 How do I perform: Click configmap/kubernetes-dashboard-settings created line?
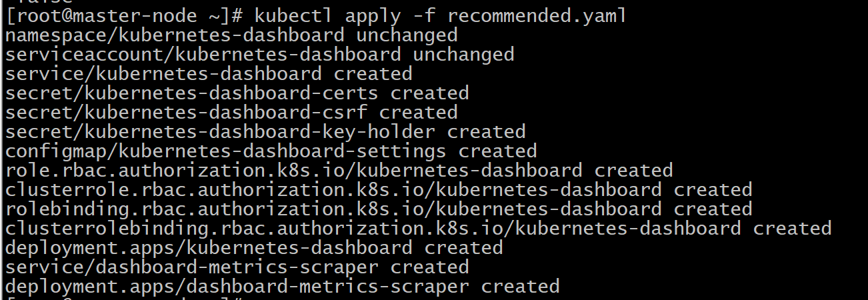click(x=271, y=151)
